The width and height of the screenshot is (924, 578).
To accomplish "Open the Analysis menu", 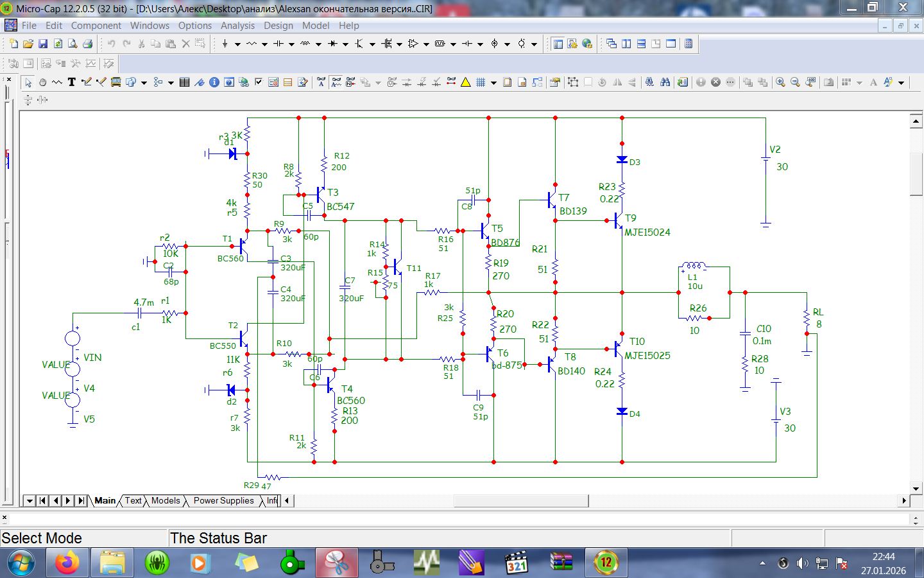I will (x=237, y=26).
